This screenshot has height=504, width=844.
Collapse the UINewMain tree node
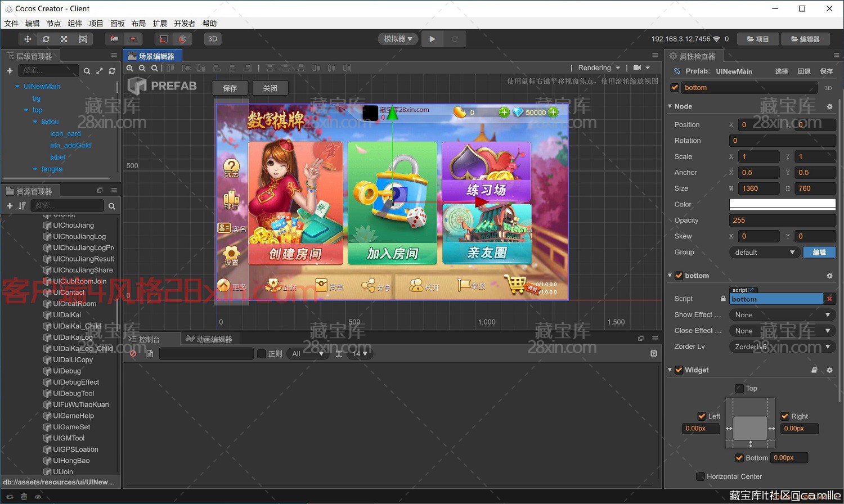[17, 86]
